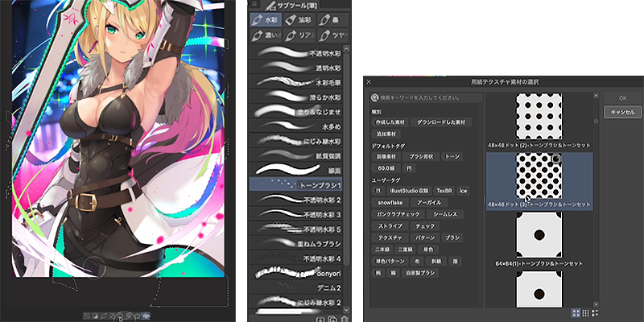Select the 油彩 brush group tab

[299, 19]
